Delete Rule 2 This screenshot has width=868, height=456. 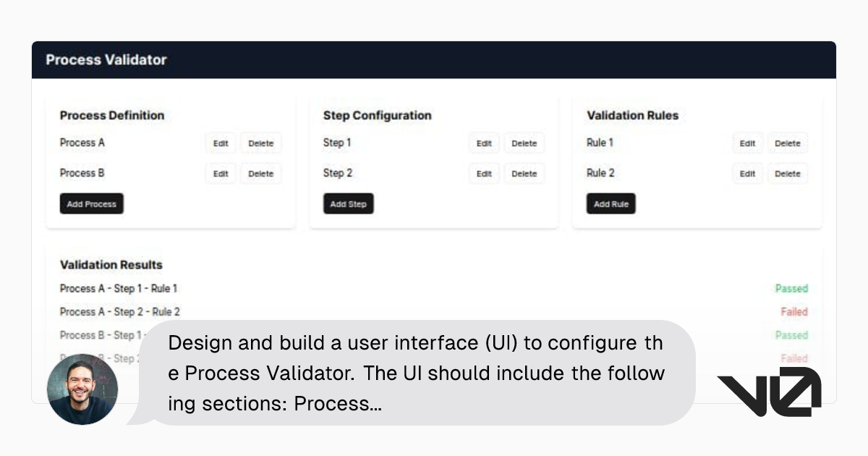[788, 173]
